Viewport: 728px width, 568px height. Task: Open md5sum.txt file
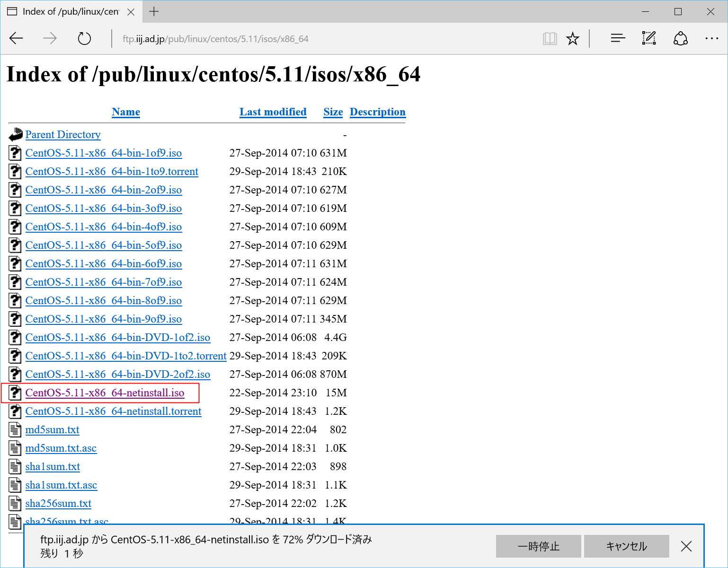coord(52,430)
